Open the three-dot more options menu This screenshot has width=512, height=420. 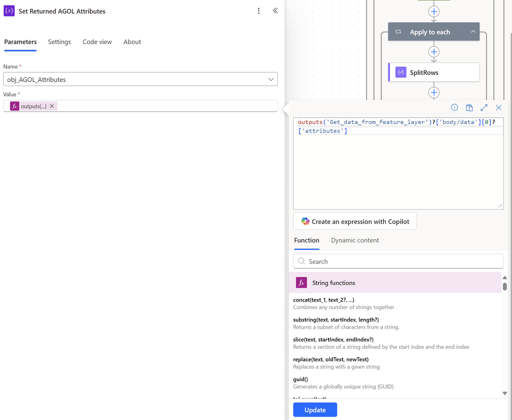point(259,11)
